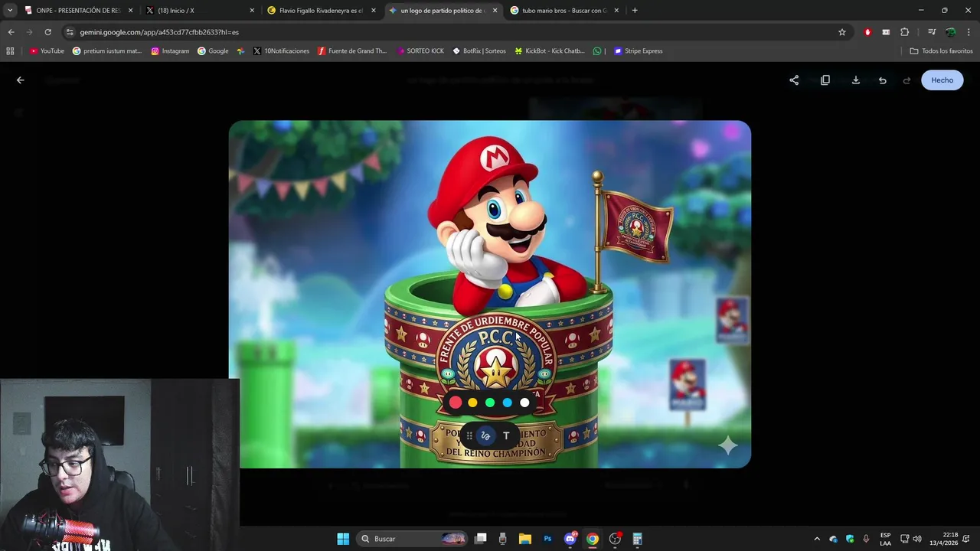Pick the blue drawing color

[x=507, y=403]
